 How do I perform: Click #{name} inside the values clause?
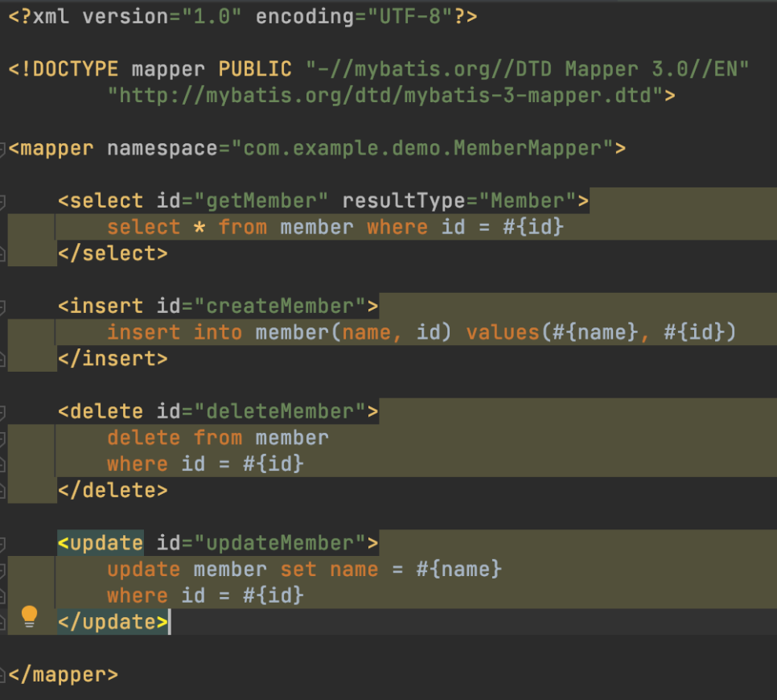596,332
